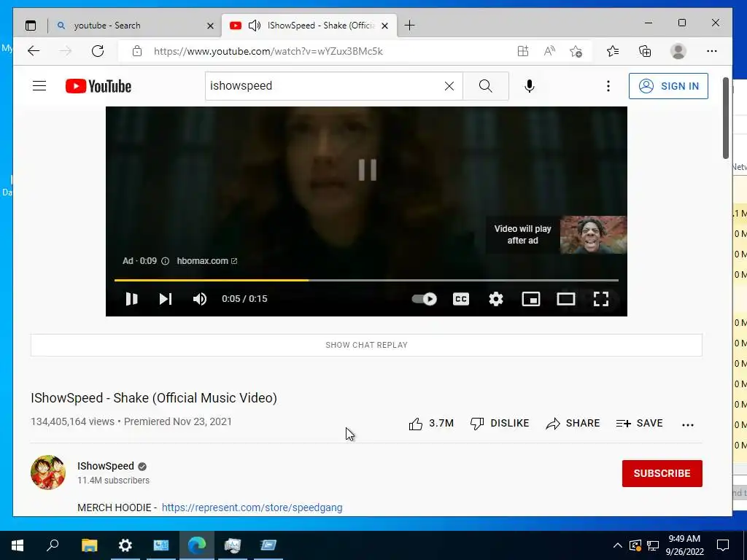The image size is (747, 560).
Task: Open YouTube settings three-dot menu
Action: pos(608,86)
